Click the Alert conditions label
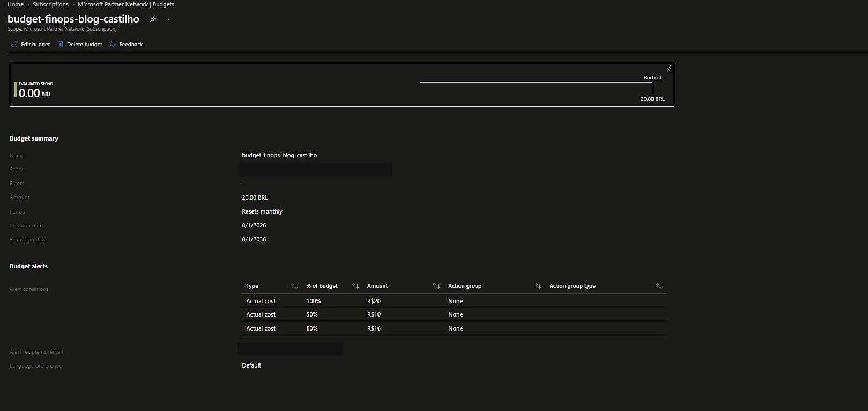This screenshot has width=868, height=411. [x=29, y=289]
